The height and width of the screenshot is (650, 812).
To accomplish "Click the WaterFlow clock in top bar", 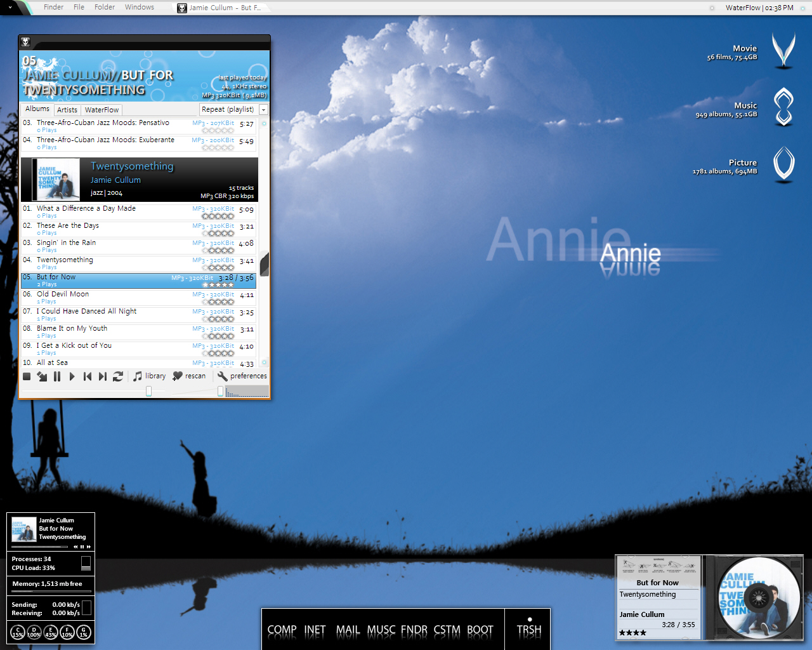I will [759, 8].
